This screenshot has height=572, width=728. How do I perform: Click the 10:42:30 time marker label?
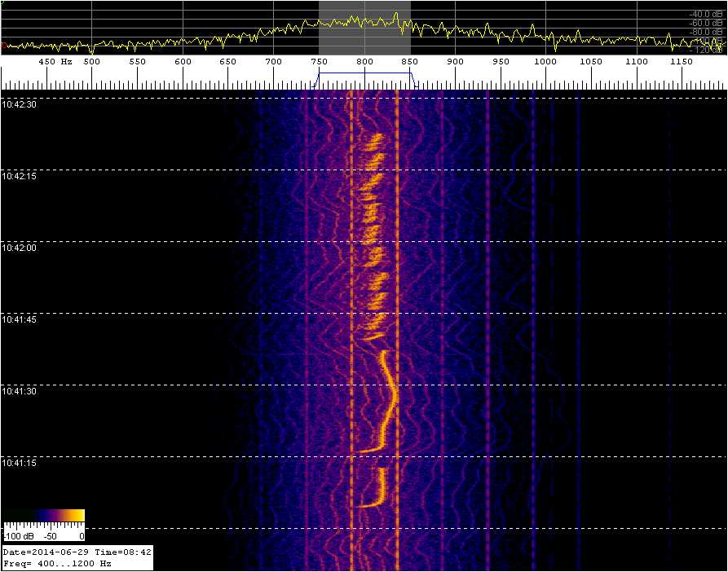[20, 104]
